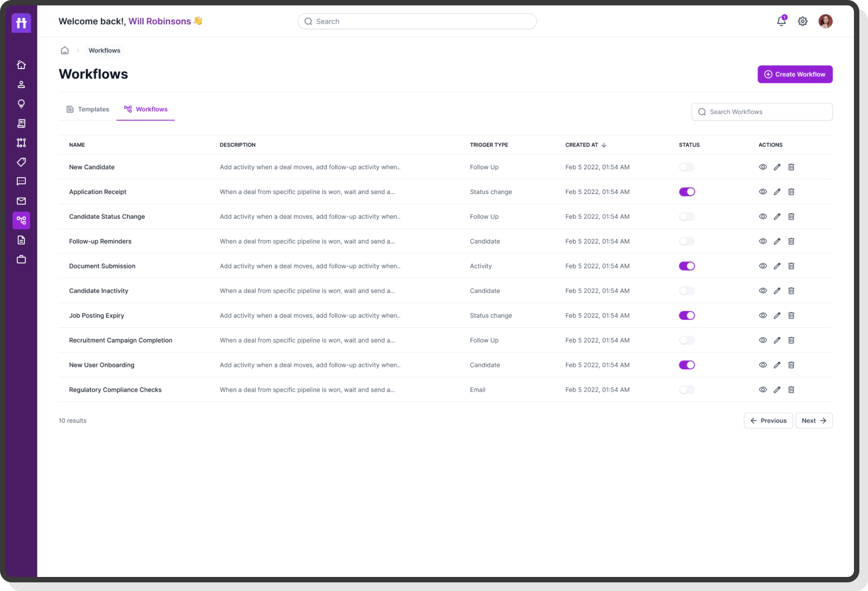Select the active workflows sidebar icon
This screenshot has width=868, height=591.
pyautogui.click(x=21, y=220)
